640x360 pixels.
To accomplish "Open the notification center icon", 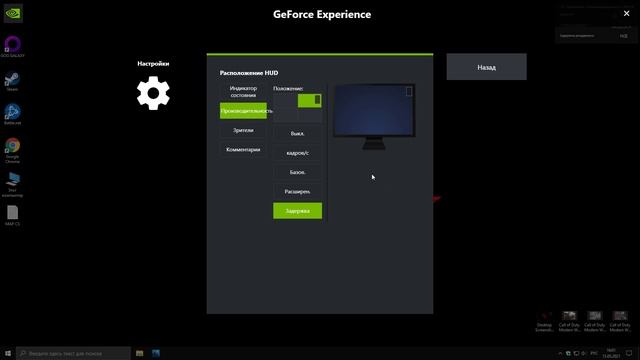I will point(629,353).
